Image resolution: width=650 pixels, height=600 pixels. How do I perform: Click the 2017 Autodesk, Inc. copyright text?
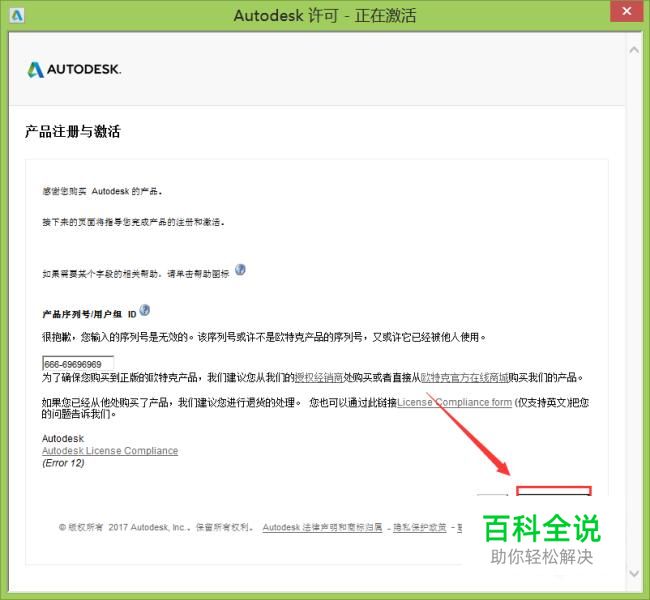pos(156,527)
